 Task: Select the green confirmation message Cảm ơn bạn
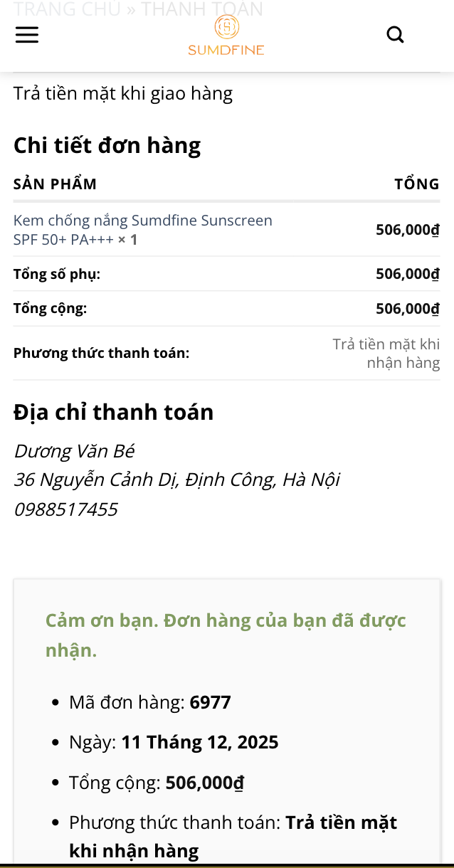click(x=226, y=635)
